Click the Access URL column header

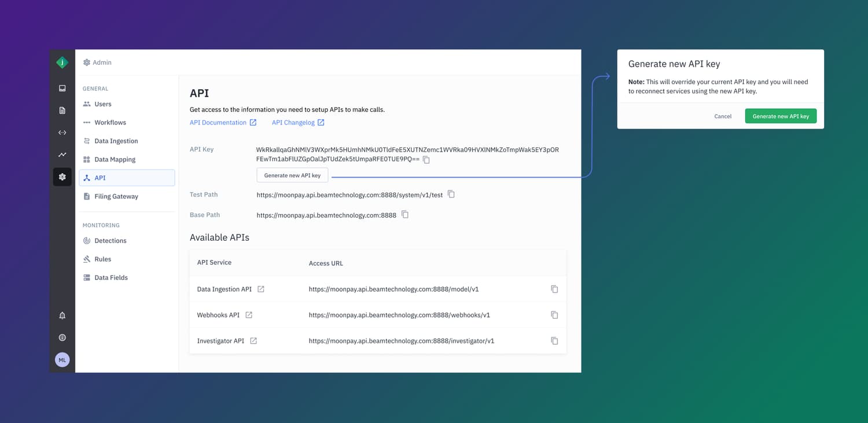click(326, 263)
